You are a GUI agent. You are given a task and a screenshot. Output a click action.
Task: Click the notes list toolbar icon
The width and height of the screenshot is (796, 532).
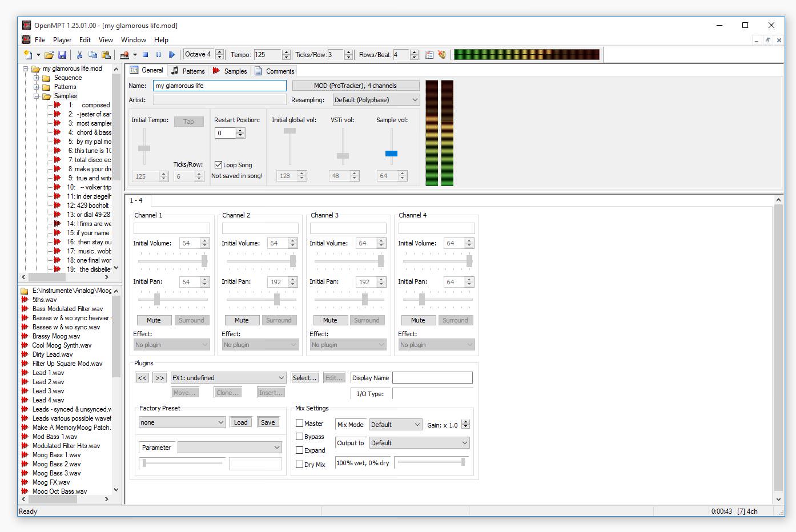point(429,55)
